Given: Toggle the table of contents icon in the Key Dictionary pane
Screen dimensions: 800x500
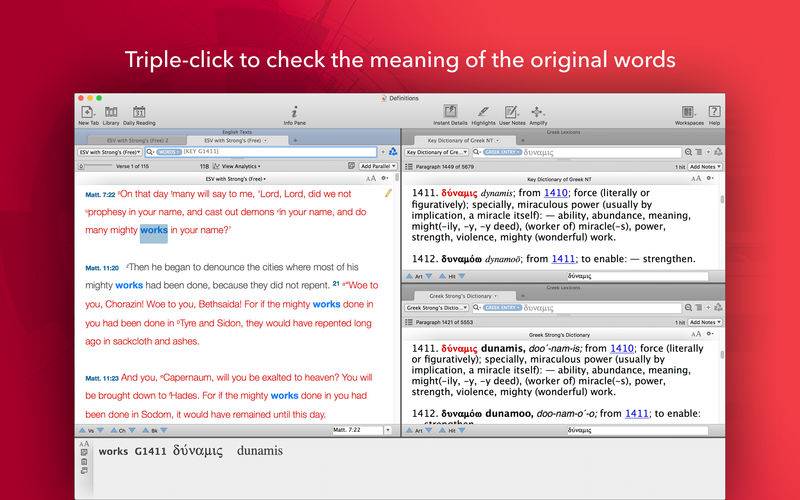Looking at the screenshot, I should [409, 166].
